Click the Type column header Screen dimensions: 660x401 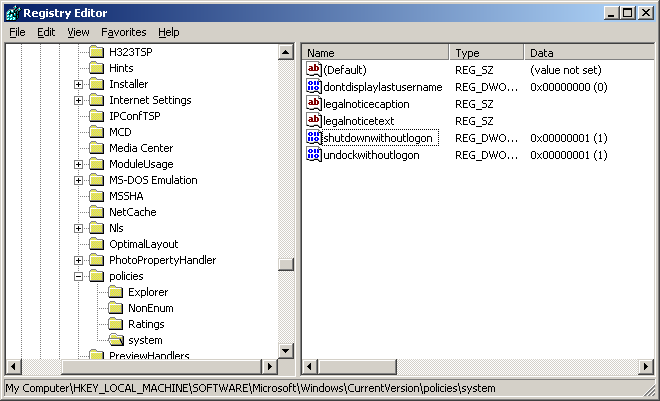[x=486, y=52]
